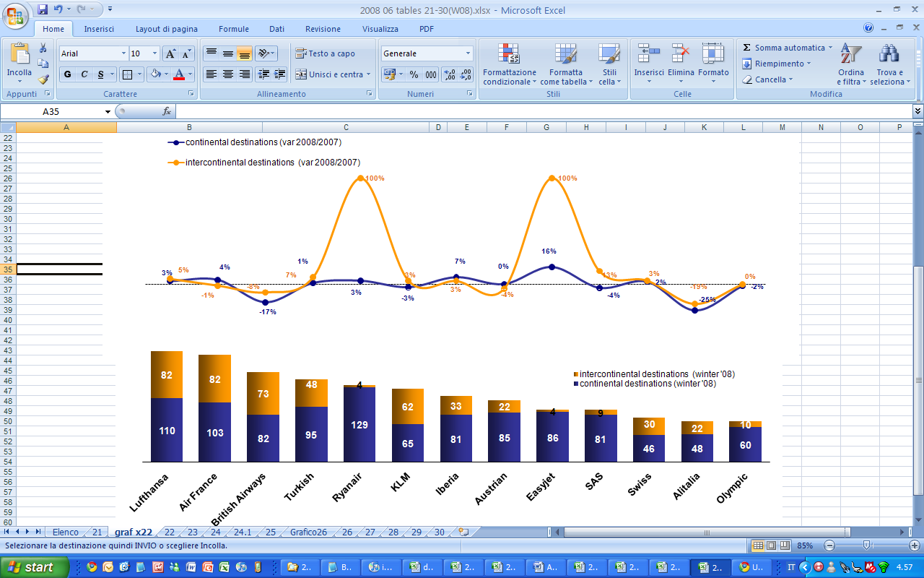Pick the red font color button
924x578 pixels.
[x=180, y=74]
